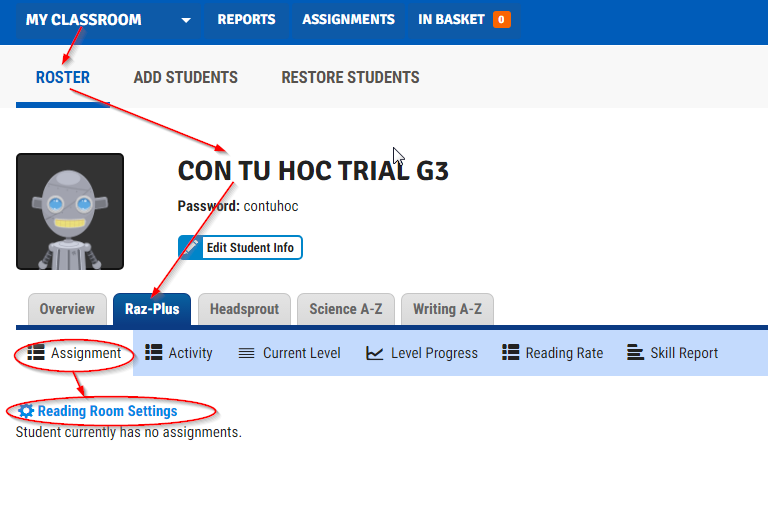Open the Science A-Z tab
The width and height of the screenshot is (768, 519).
346,309
